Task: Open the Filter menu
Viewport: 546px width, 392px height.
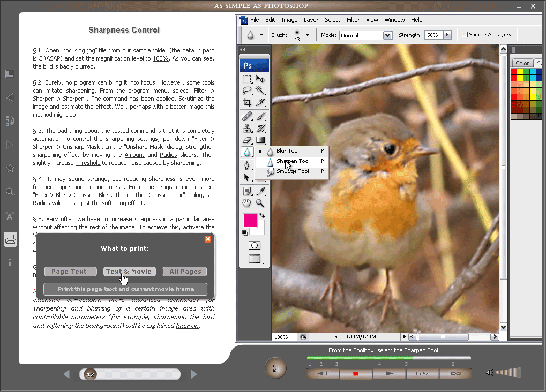Action: point(353,20)
